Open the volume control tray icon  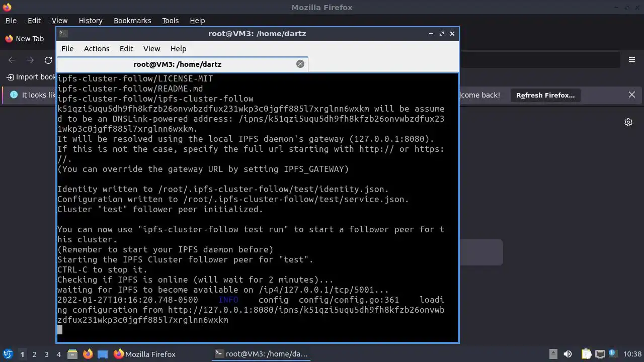pos(568,354)
